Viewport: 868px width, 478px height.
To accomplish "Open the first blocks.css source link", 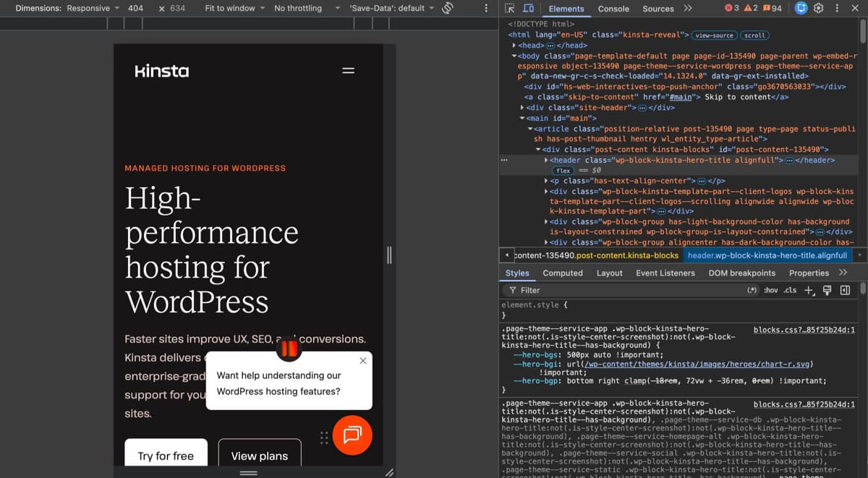I will pyautogui.click(x=804, y=330).
